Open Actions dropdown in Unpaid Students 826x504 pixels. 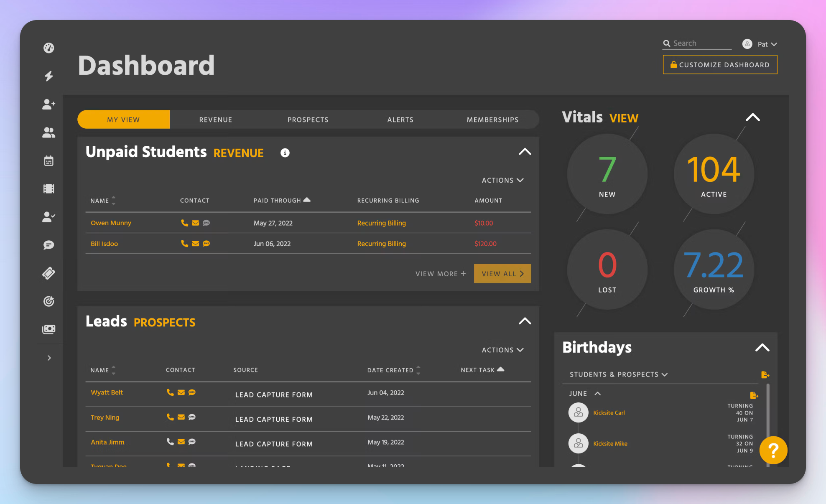click(502, 180)
